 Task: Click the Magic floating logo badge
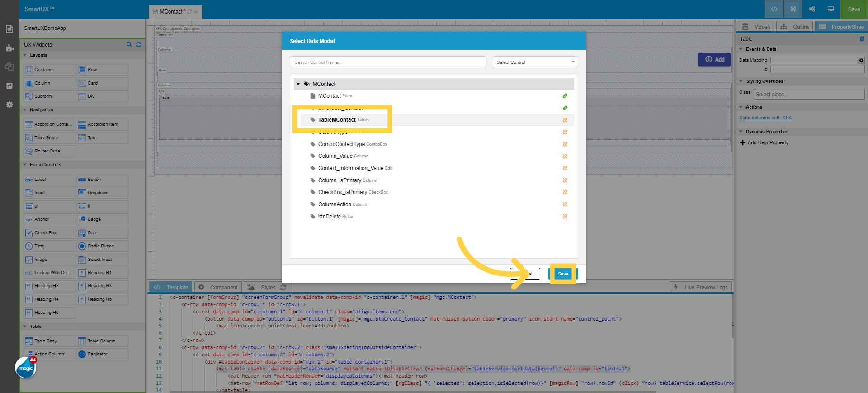pos(26,368)
